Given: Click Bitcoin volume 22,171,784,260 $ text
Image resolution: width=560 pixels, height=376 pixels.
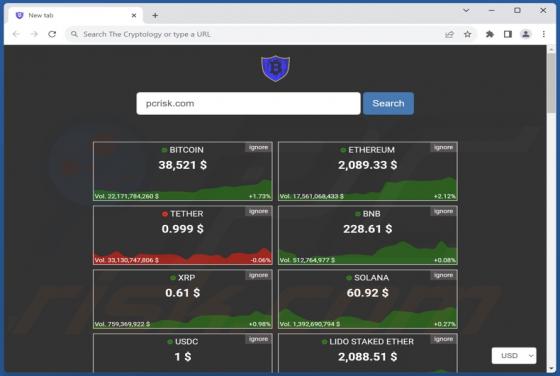Looking at the screenshot, I should point(127,196).
